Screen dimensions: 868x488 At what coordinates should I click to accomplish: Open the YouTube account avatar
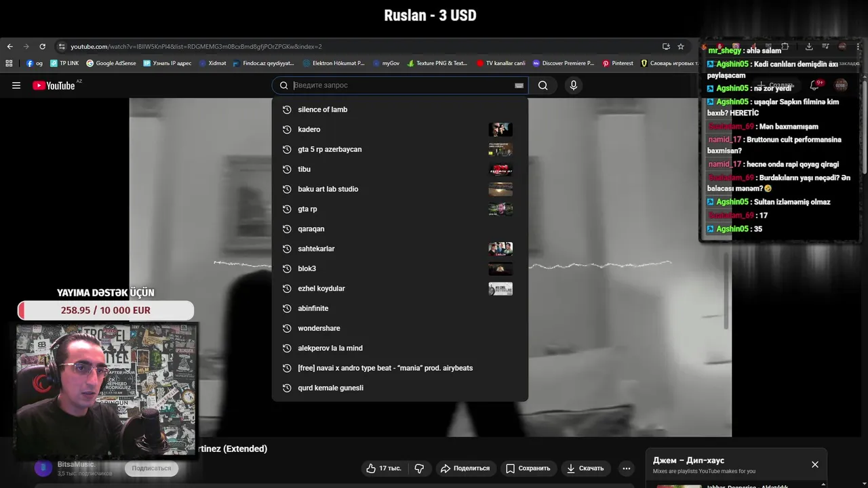coord(841,85)
